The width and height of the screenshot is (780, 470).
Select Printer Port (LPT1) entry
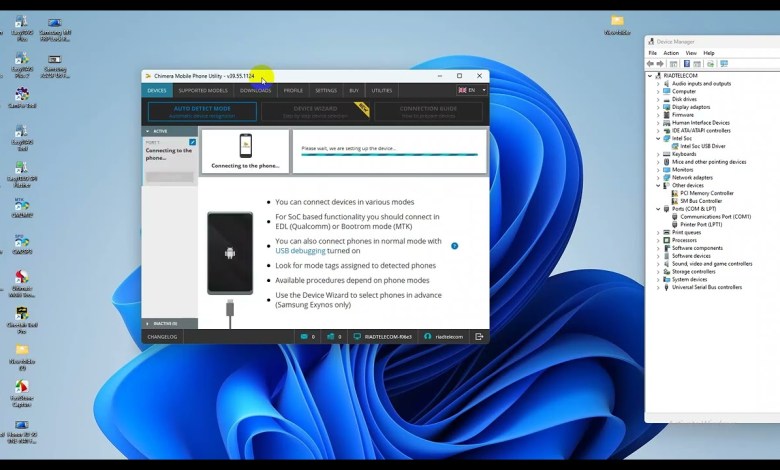[x=697, y=225]
